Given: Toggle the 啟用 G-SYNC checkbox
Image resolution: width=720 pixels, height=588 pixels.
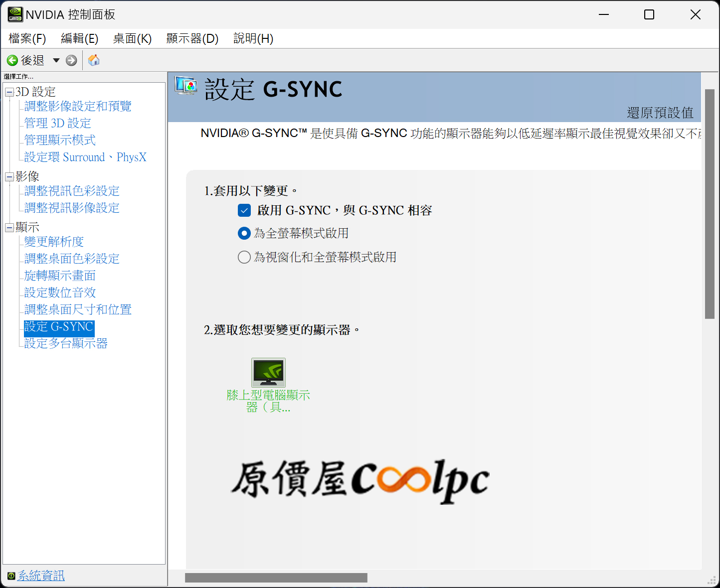Looking at the screenshot, I should coord(244,210).
